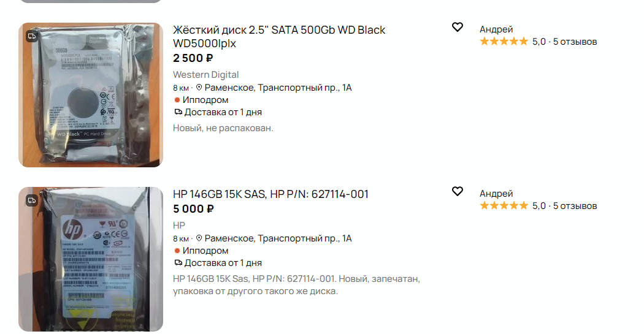View '5 отзывов' reviews on first listing
This screenshot has width=644, height=334.
point(575,42)
